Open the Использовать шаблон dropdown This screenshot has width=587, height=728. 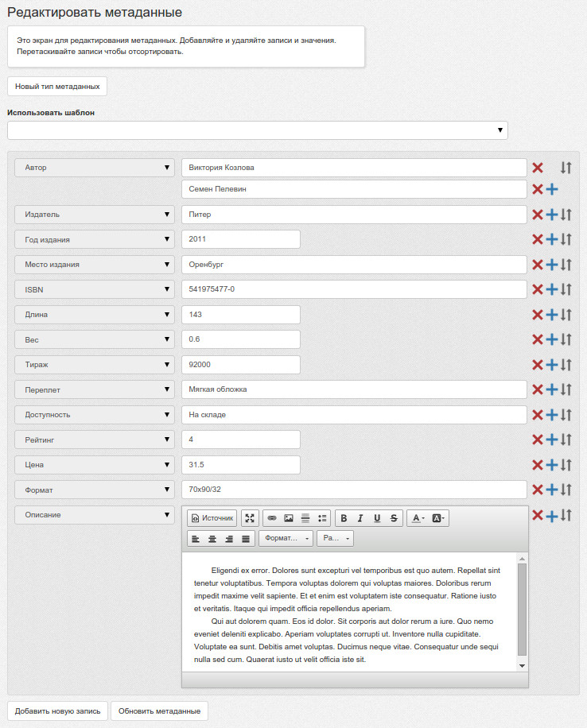(257, 130)
